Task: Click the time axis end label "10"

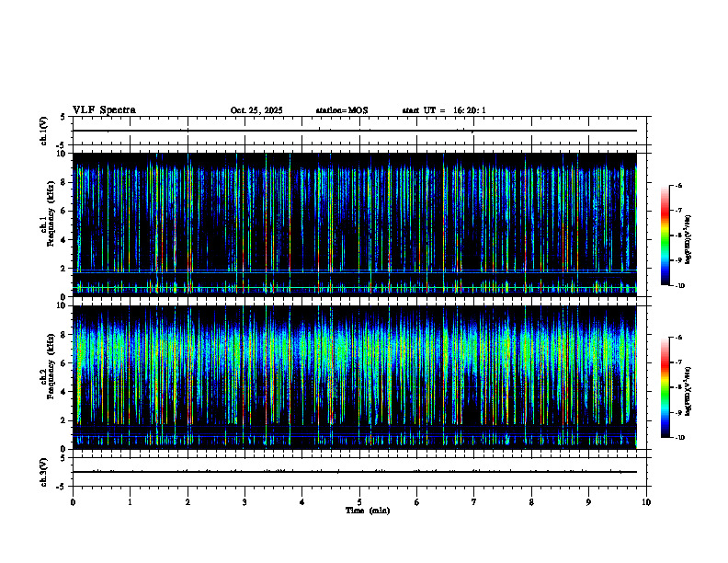Action: pos(646,502)
